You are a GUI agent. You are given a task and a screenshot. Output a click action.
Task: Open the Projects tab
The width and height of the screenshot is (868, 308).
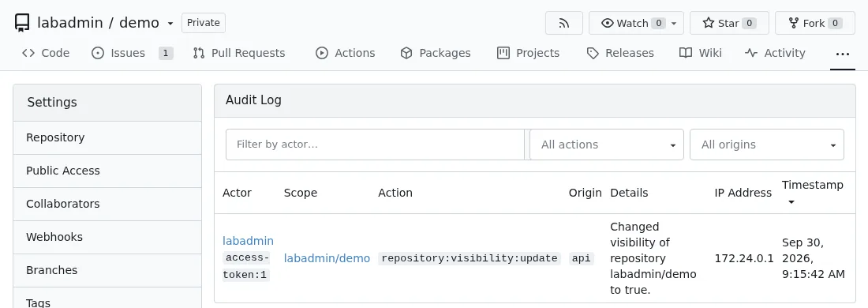(x=529, y=53)
